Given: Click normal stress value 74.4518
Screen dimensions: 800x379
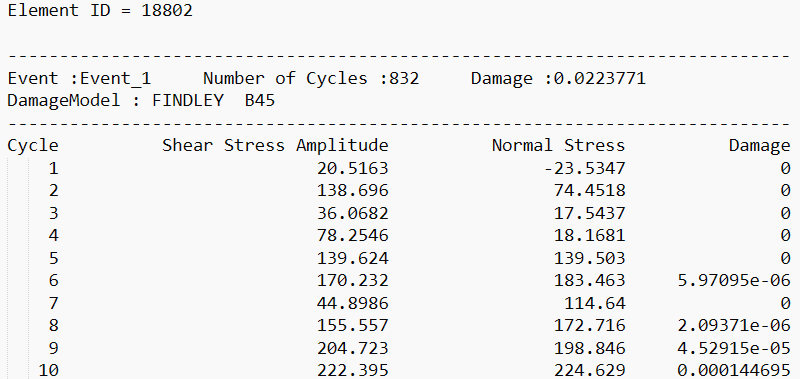Looking at the screenshot, I should point(589,191).
